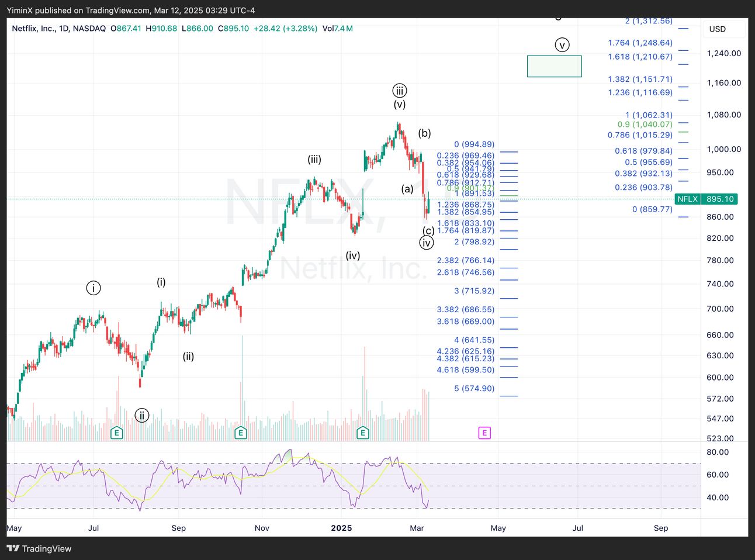Click the low price L866.00
Image resolution: width=755 pixels, height=560 pixels.
(198, 28)
